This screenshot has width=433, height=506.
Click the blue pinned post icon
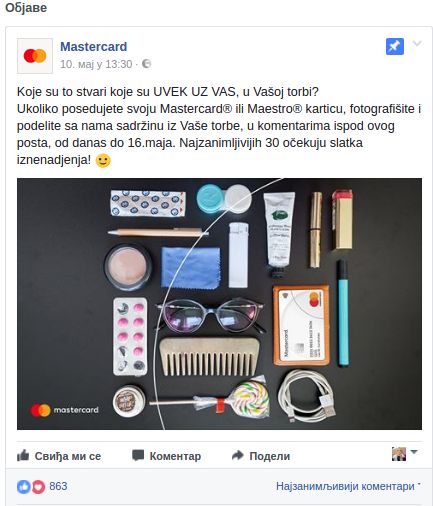395,46
